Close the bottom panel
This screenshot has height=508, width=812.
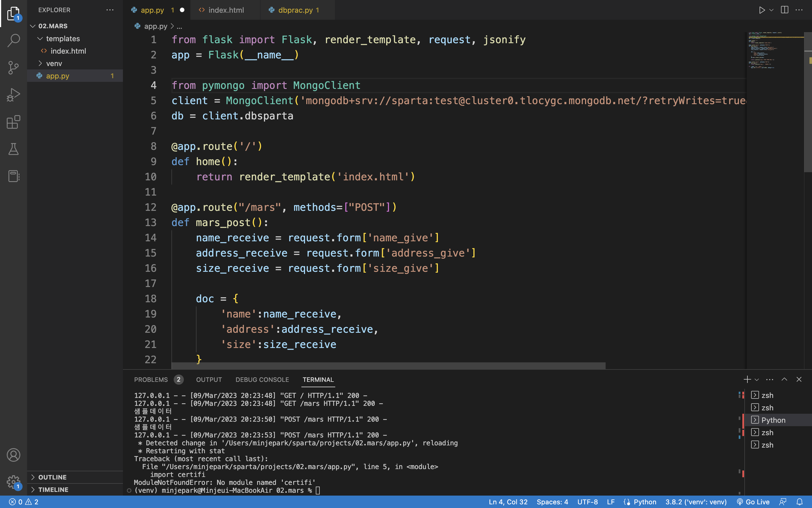(799, 379)
